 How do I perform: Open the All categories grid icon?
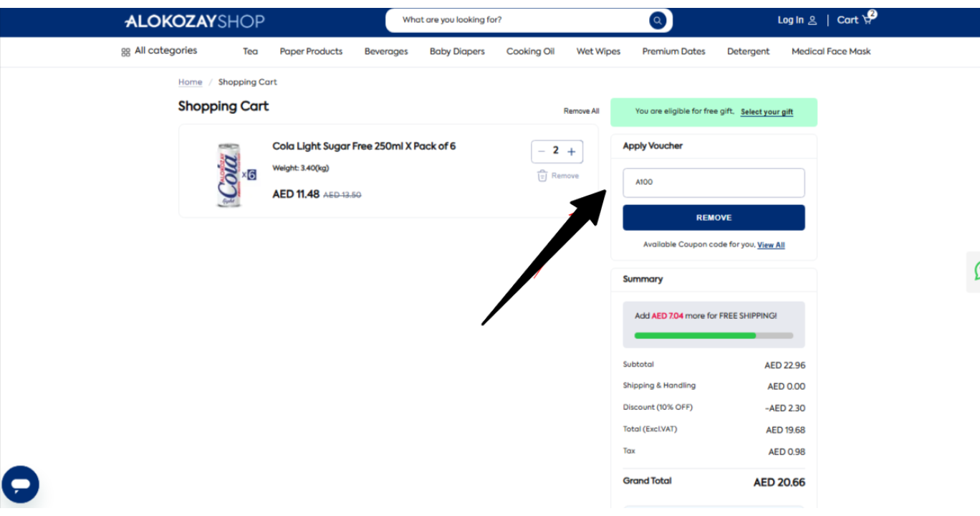pyautogui.click(x=125, y=52)
